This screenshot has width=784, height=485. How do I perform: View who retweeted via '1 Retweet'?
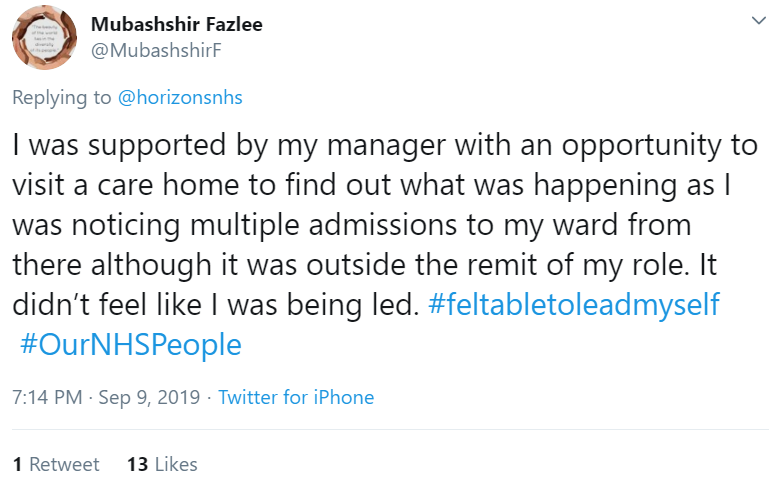tap(56, 464)
